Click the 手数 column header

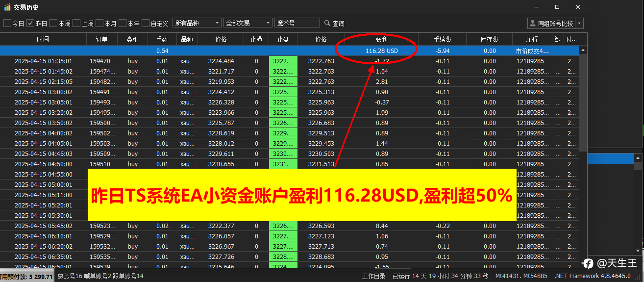click(162, 39)
